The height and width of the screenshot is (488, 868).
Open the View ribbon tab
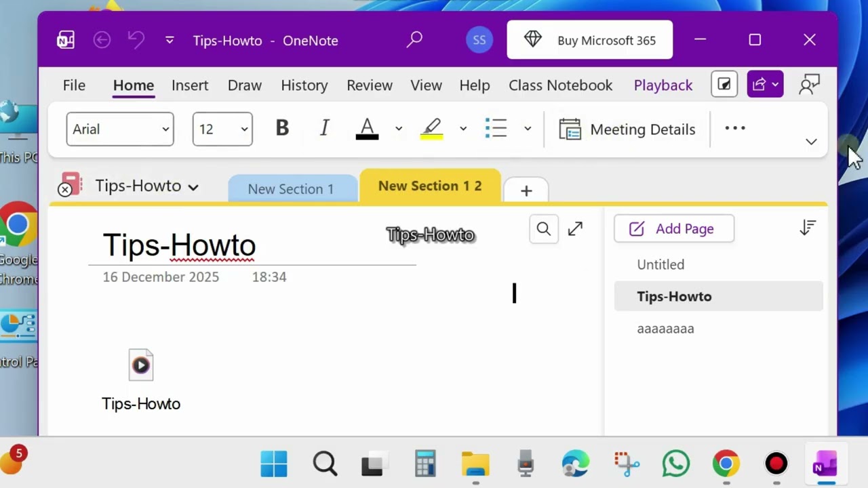tap(426, 85)
